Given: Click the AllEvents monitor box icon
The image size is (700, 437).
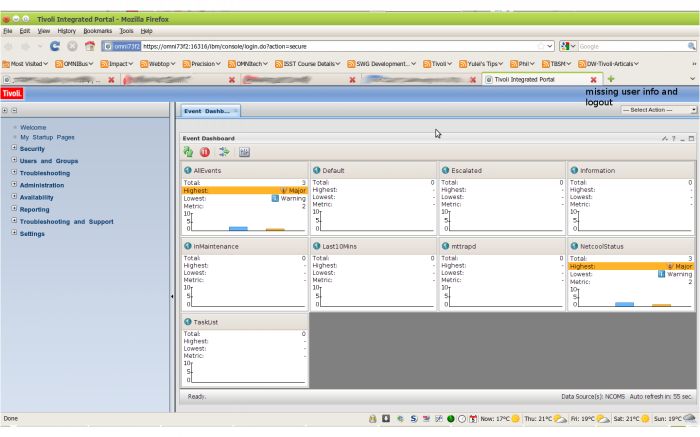Looking at the screenshot, I should (x=188, y=171).
